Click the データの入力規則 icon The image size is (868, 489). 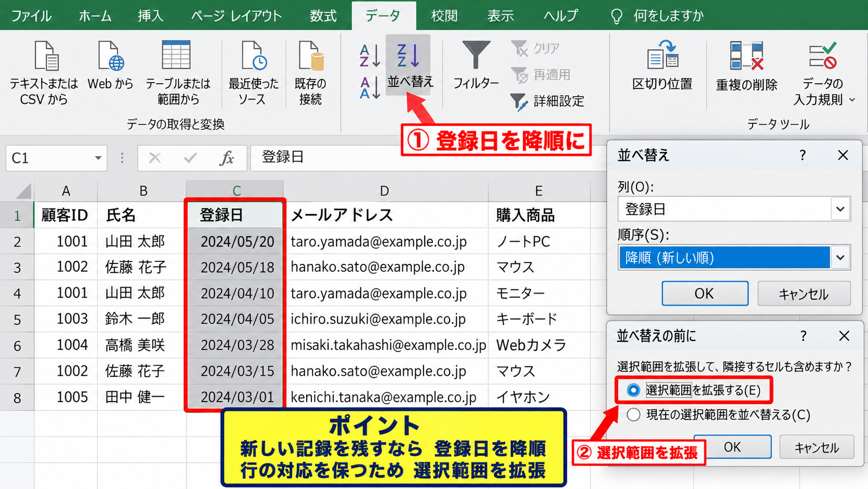point(823,56)
